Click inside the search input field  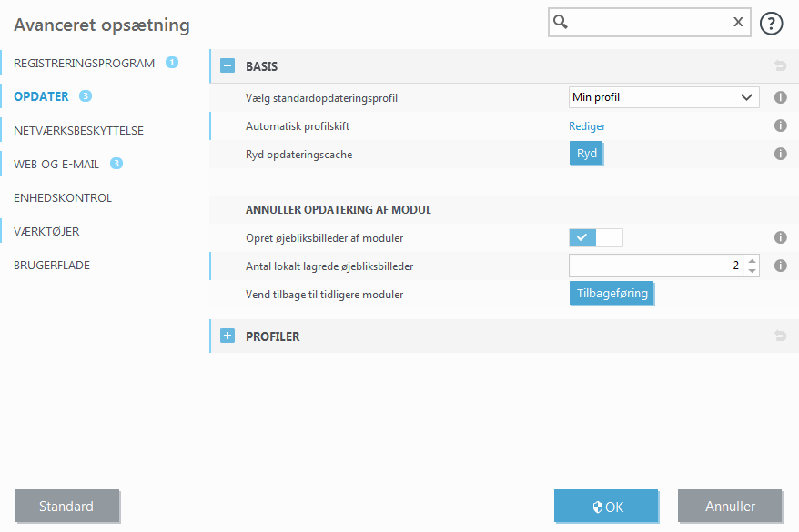(x=646, y=22)
